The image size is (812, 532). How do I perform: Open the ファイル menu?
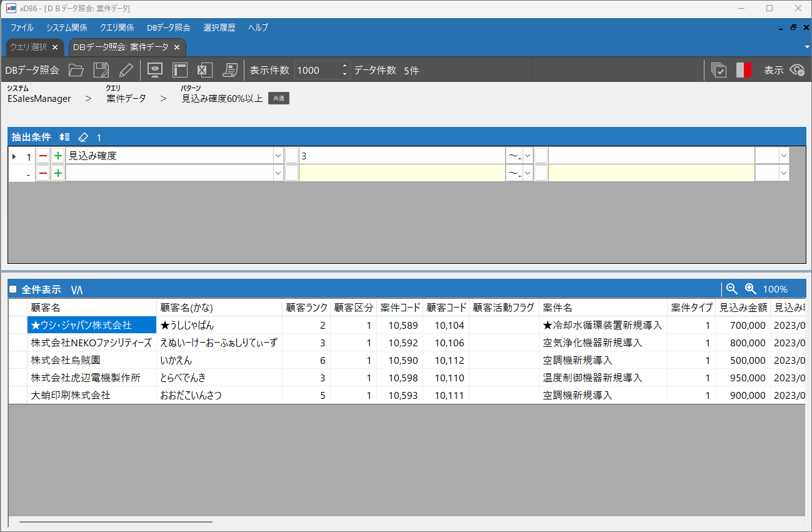(x=22, y=28)
